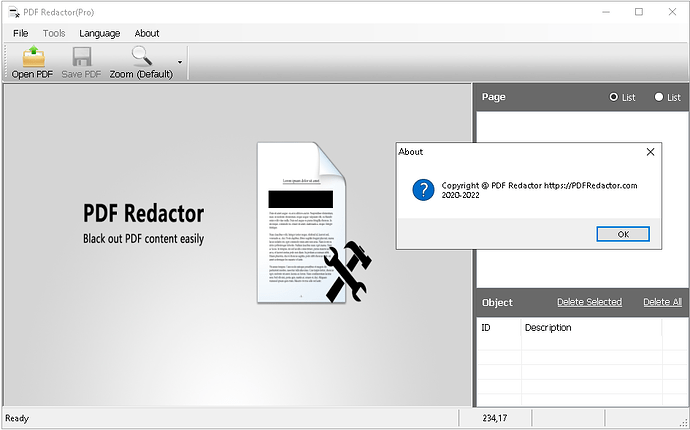Click the Zoom magnifier icon
The height and width of the screenshot is (430, 690).
(x=142, y=56)
